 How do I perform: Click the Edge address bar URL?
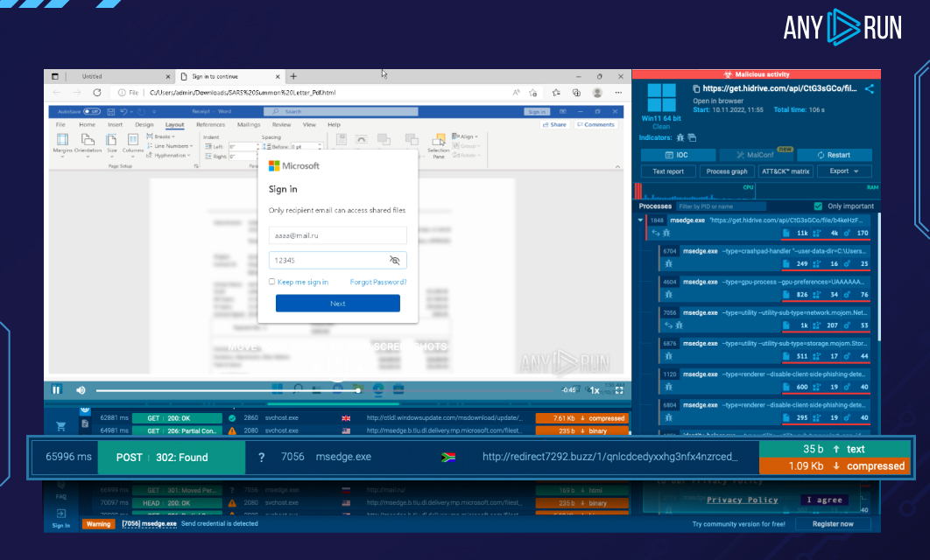(242, 93)
